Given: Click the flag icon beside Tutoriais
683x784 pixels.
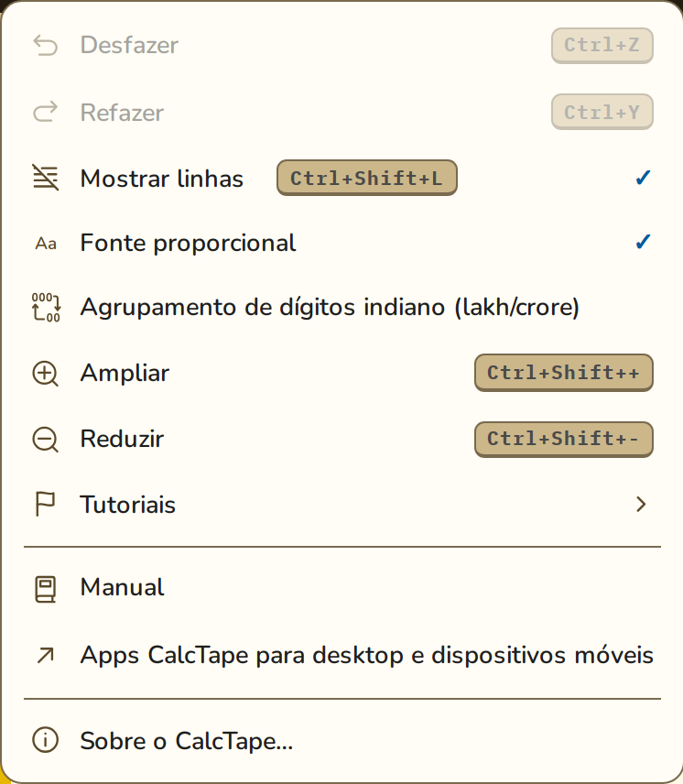Looking at the screenshot, I should pyautogui.click(x=45, y=504).
